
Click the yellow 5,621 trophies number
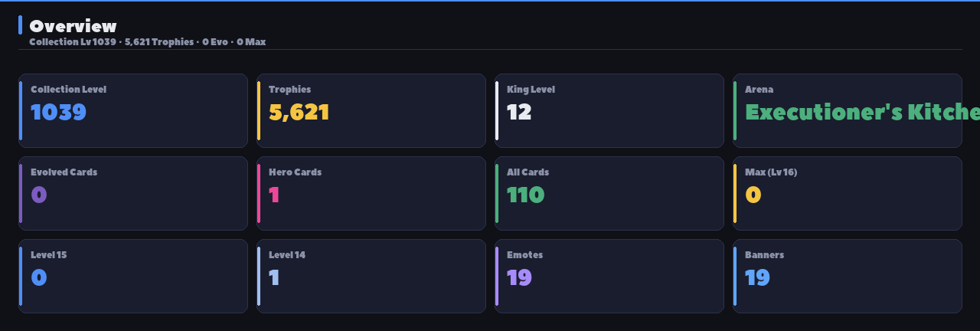299,112
